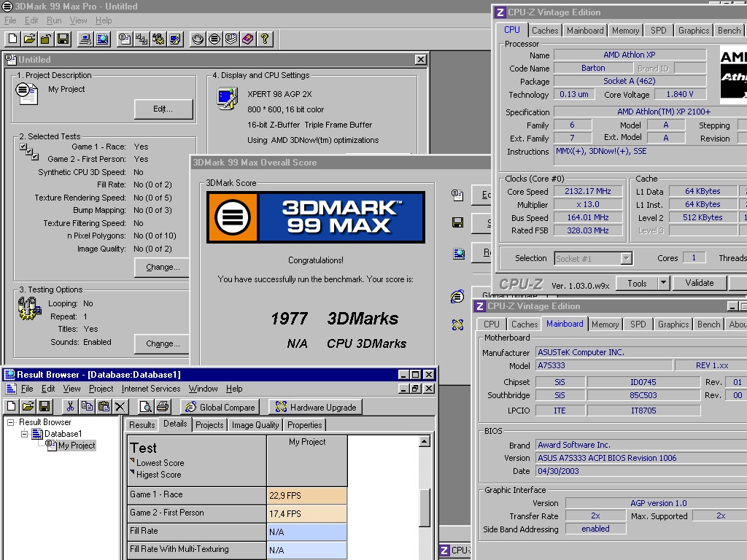Collapse the Database1 tree node

pyautogui.click(x=24, y=434)
